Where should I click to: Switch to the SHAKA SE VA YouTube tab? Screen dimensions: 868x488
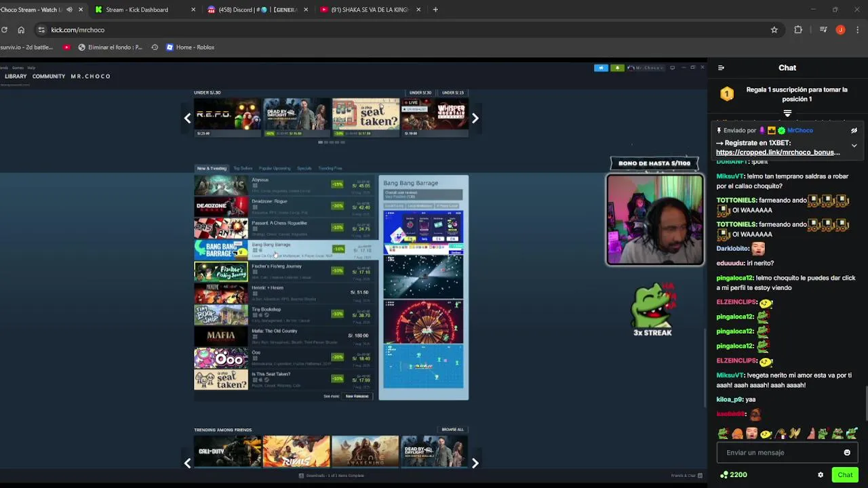point(370,9)
